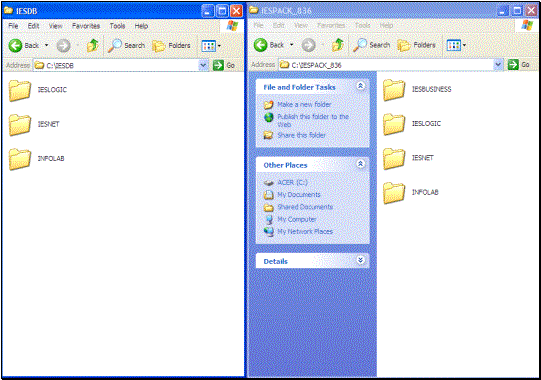Select IESBUSINESS folder in IESPACK_836 window
The width and height of the screenshot is (541, 380).
417,89
